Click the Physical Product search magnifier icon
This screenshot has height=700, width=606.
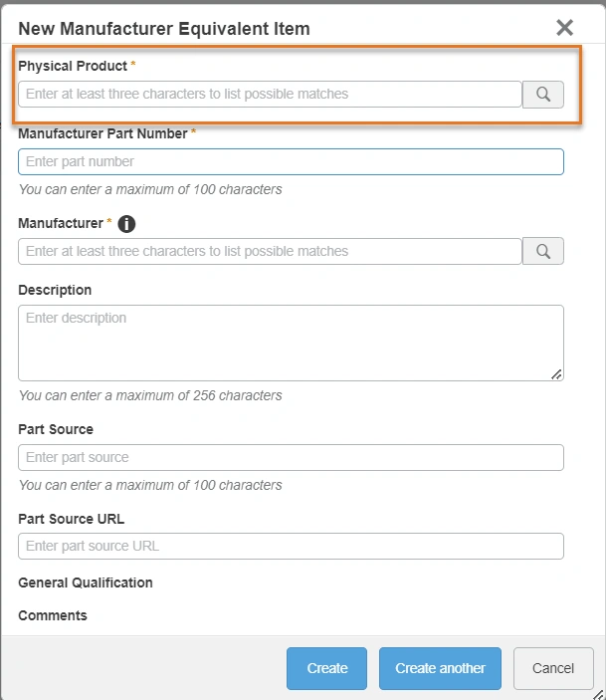pyautogui.click(x=543, y=95)
